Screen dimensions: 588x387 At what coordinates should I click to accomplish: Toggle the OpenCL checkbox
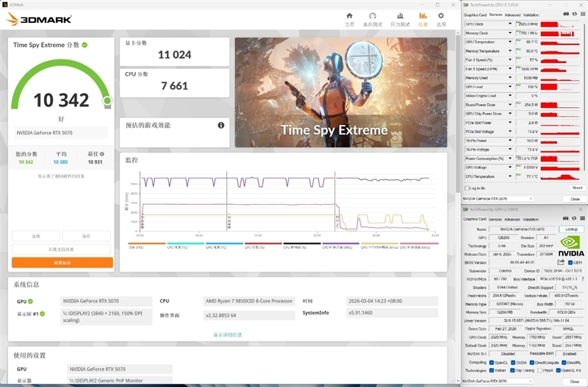(492, 363)
